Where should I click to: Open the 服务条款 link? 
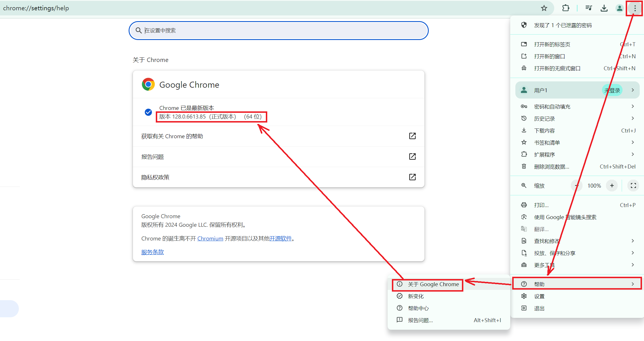pos(152,252)
